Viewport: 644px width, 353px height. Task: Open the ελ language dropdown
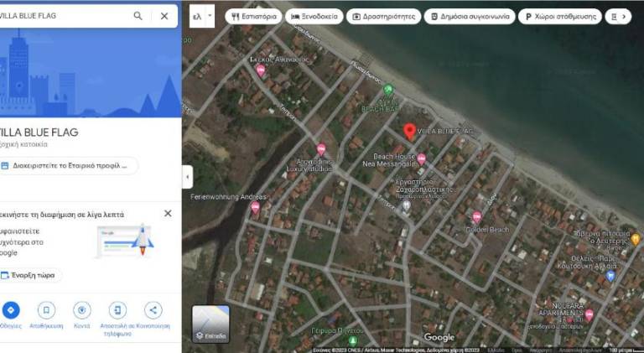coord(202,16)
